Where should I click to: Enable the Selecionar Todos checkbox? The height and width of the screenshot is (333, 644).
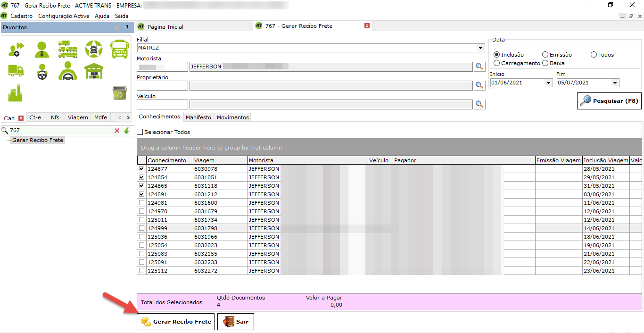coord(140,132)
